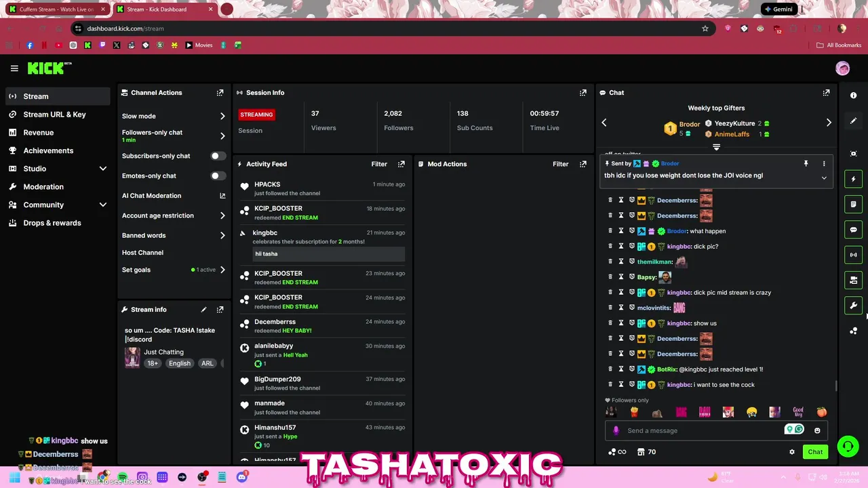
Task: Open the pinned message three-dot menu
Action: (824, 163)
